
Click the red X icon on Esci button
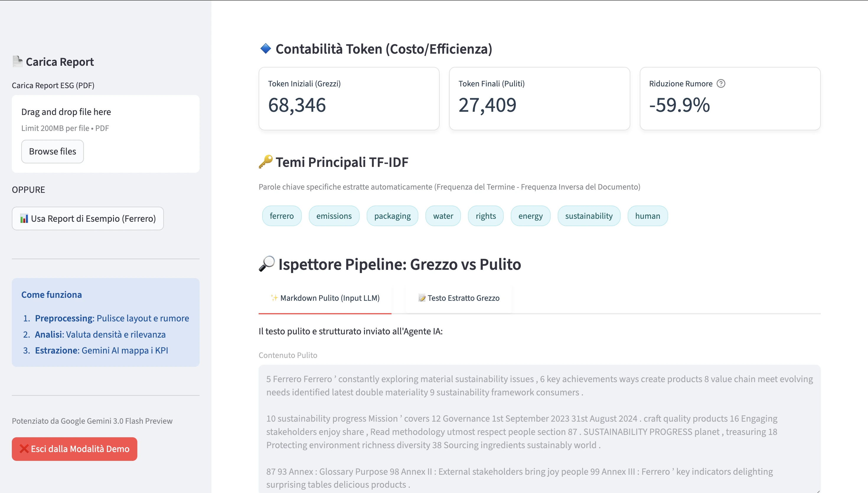coord(24,449)
